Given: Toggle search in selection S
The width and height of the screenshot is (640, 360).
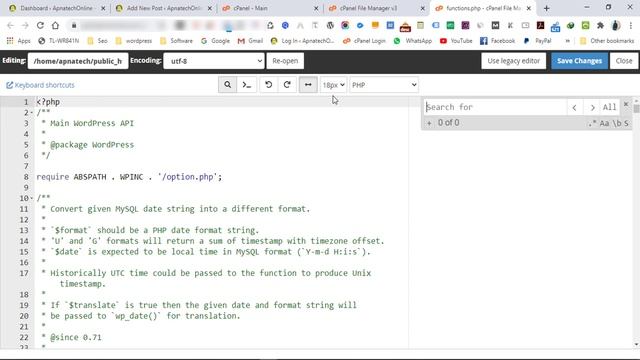Looking at the screenshot, I should pyautogui.click(x=627, y=123).
